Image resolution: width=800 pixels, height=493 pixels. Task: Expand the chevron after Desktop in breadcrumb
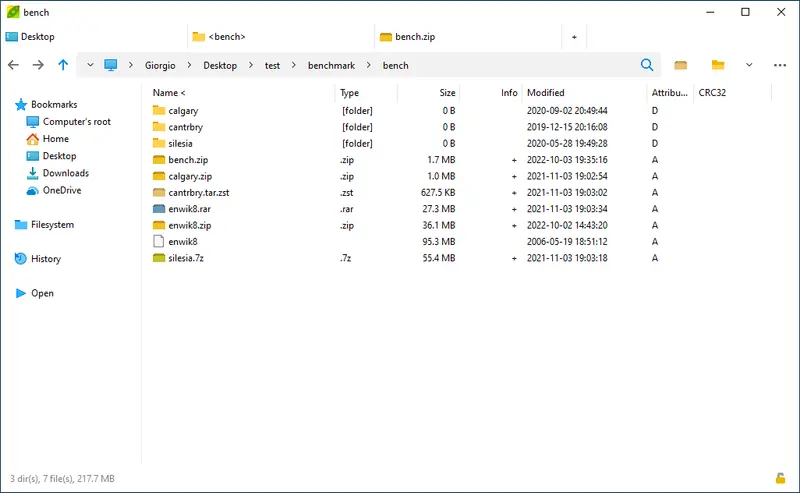point(250,65)
